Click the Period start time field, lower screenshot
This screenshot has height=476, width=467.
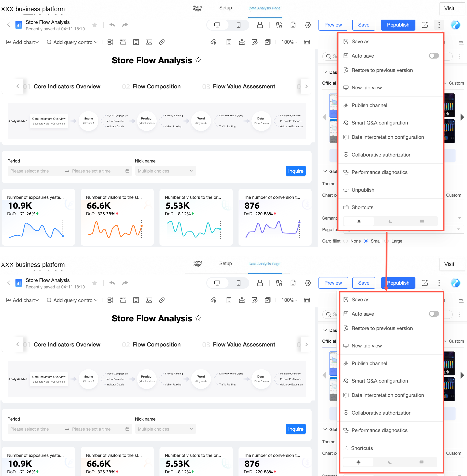coord(35,429)
